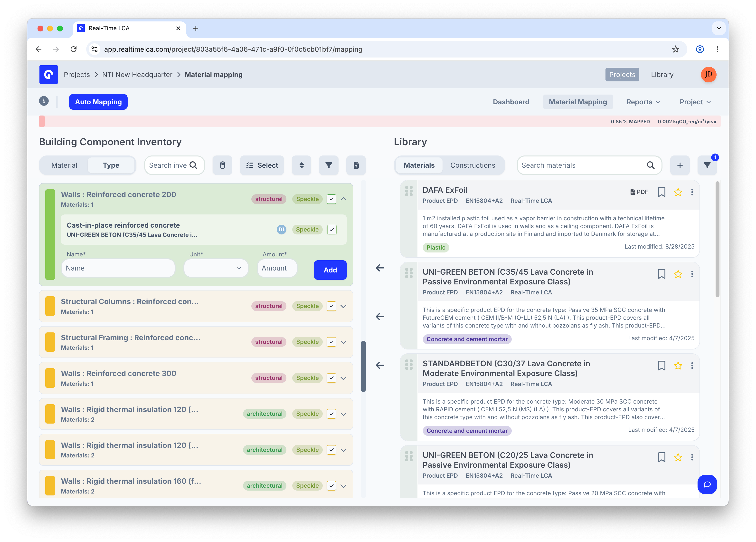Open the Project dropdown menu
This screenshot has width=756, height=542.
[x=695, y=102]
